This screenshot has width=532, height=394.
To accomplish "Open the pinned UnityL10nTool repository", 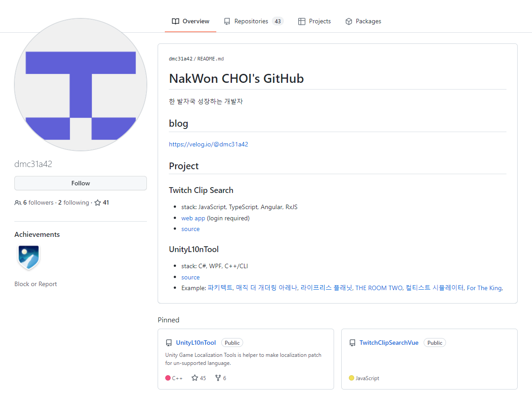I will point(196,343).
